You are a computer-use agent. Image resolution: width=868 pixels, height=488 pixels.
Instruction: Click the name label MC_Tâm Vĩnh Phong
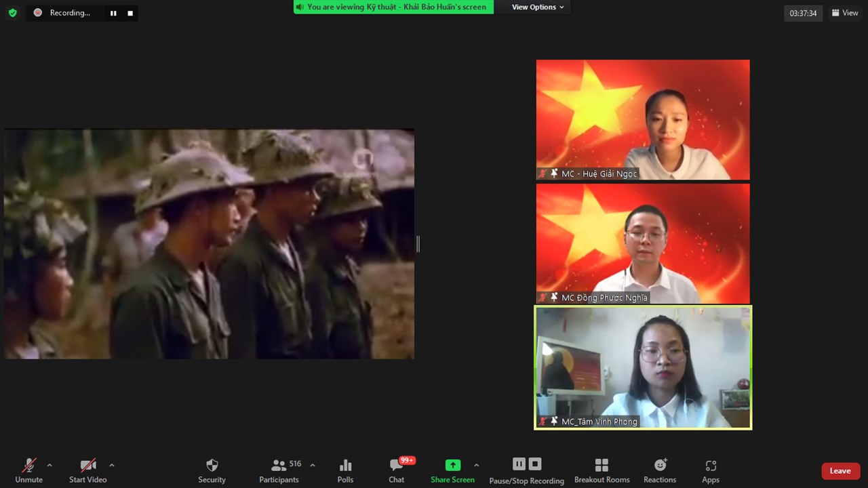pos(599,422)
